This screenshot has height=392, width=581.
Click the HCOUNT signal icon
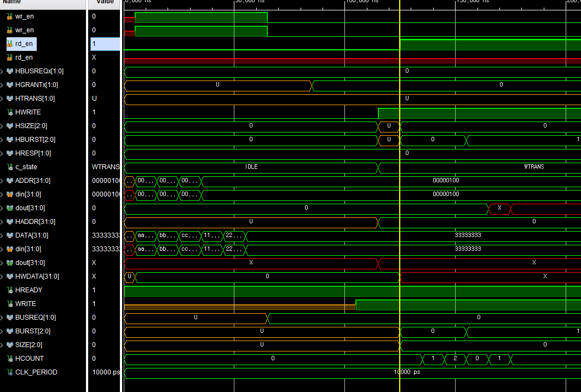10,359
